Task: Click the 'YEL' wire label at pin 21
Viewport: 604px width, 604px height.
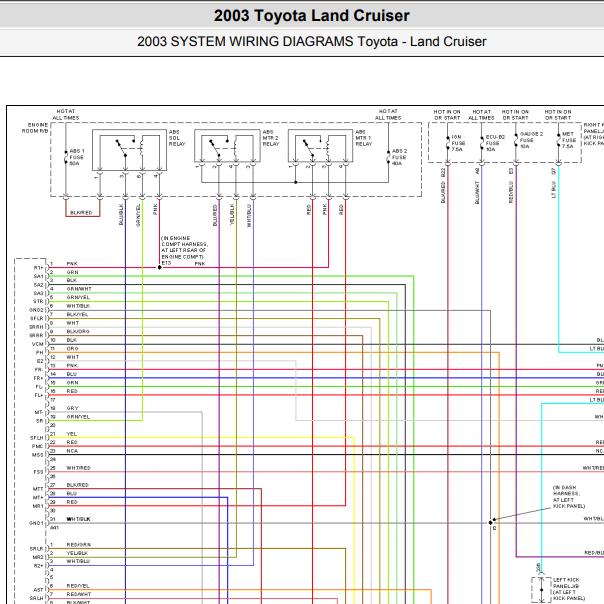Action: 72,434
